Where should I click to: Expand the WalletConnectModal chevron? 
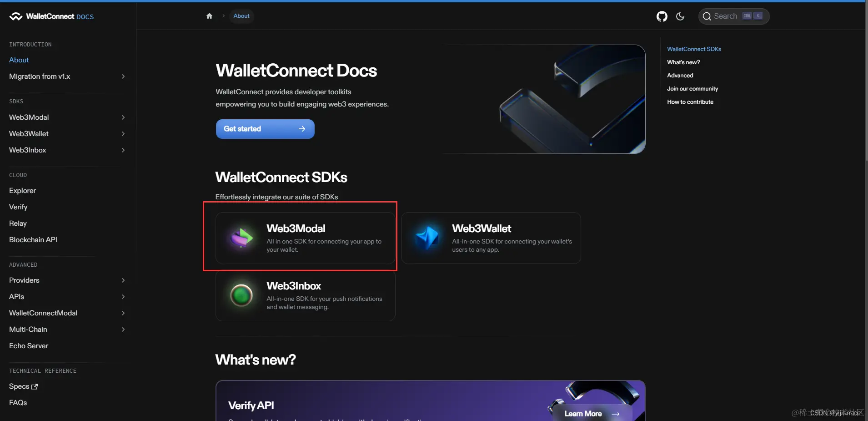click(x=123, y=313)
